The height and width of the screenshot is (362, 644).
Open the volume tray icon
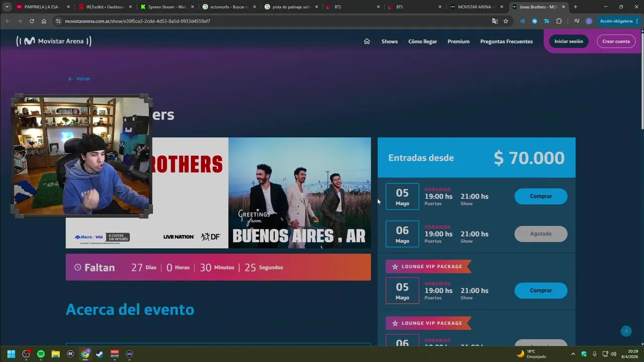pyautogui.click(x=613, y=354)
